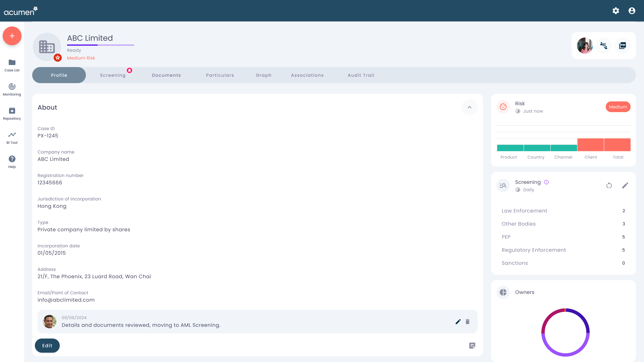Click the Private company limited by shares text
The image size is (644, 362).
pyautogui.click(x=84, y=230)
